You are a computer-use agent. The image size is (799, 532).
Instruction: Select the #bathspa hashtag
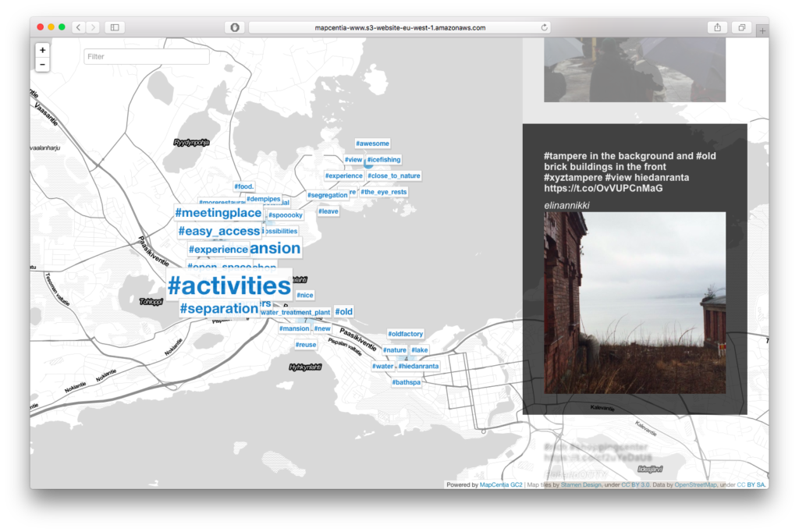(x=406, y=382)
